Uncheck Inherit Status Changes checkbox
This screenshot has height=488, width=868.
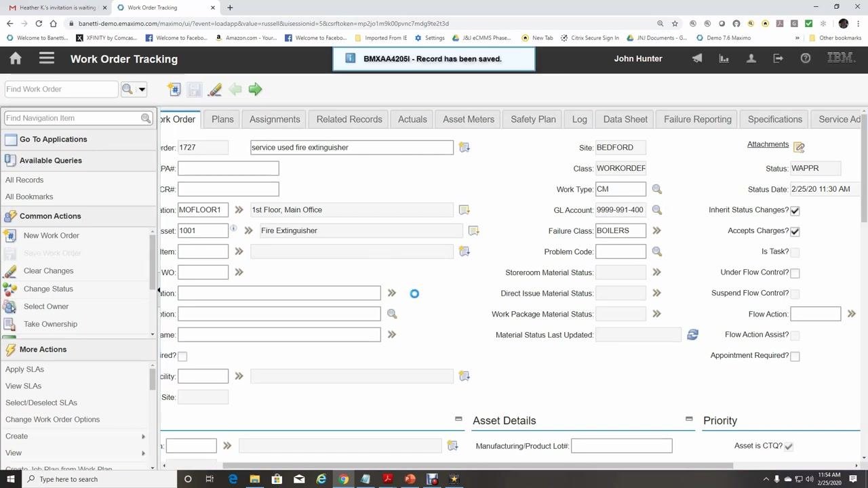[795, 211]
